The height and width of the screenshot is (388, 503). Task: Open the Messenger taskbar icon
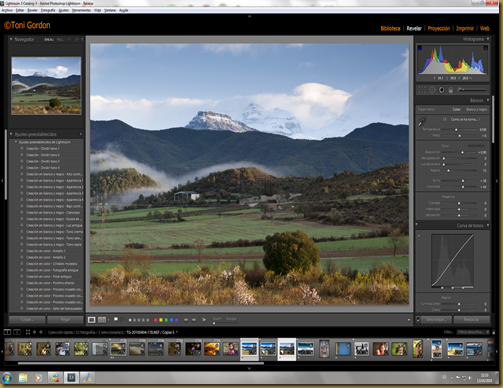click(x=55, y=378)
